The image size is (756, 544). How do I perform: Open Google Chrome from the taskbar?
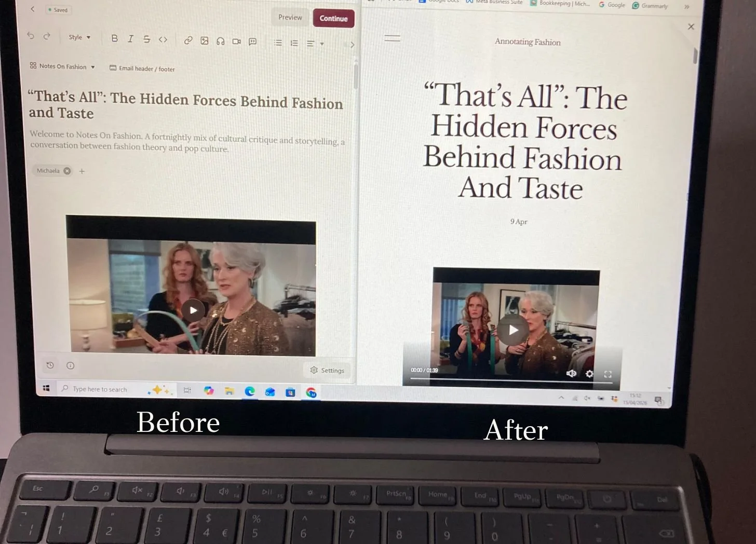click(311, 393)
